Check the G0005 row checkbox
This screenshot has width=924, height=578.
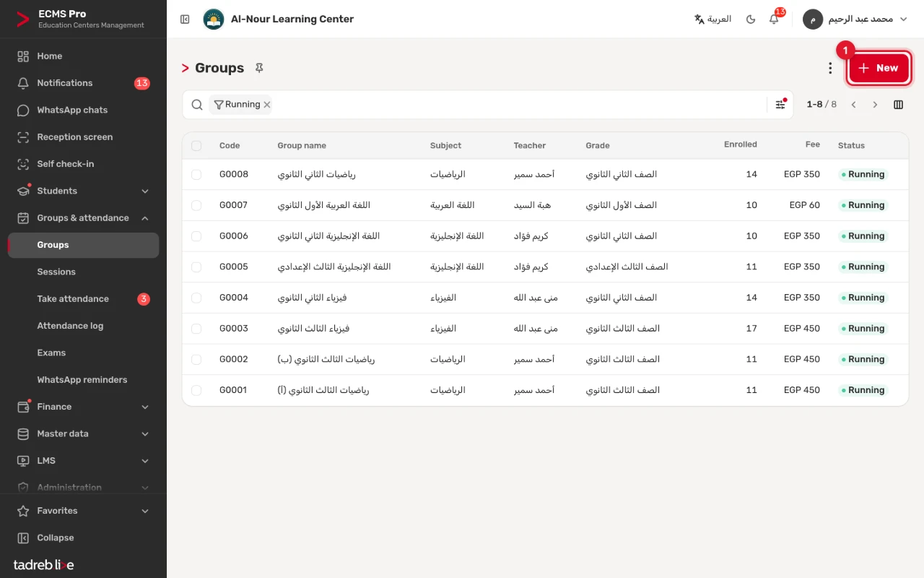(196, 267)
